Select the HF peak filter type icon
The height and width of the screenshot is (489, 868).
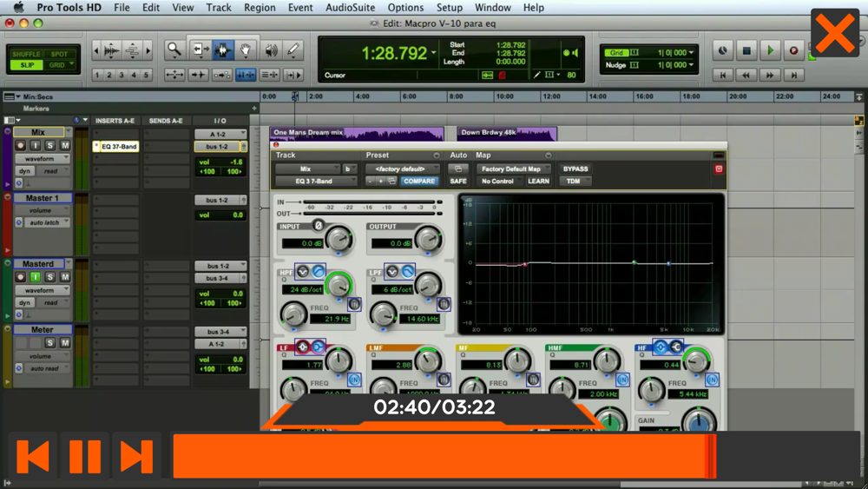pos(661,347)
